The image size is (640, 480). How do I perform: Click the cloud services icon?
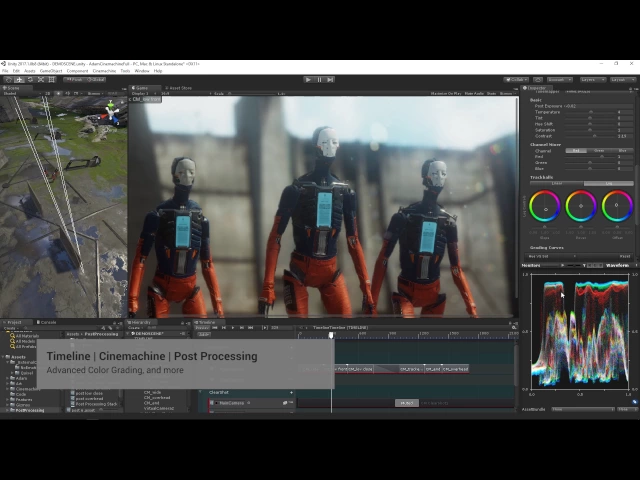tap(538, 80)
